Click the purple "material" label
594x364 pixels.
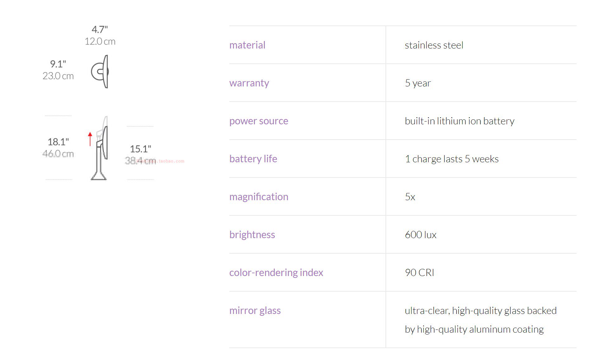tap(247, 45)
